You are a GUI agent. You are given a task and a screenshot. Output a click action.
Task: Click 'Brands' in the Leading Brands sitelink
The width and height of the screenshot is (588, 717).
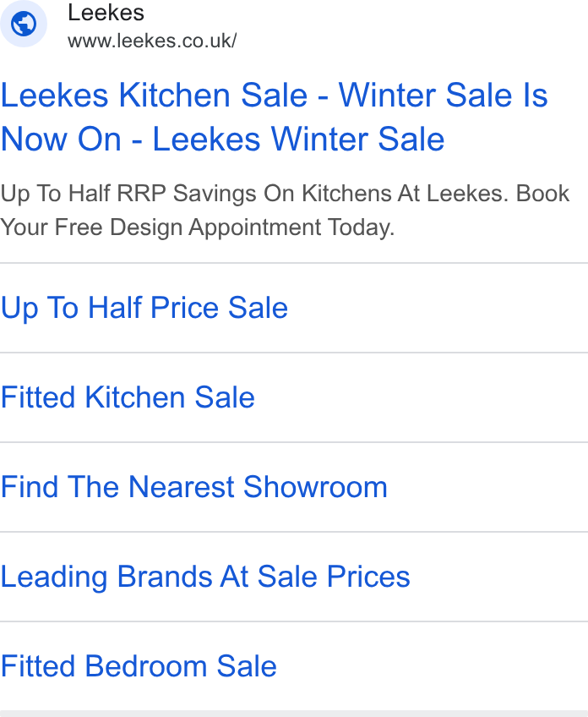pos(165,577)
